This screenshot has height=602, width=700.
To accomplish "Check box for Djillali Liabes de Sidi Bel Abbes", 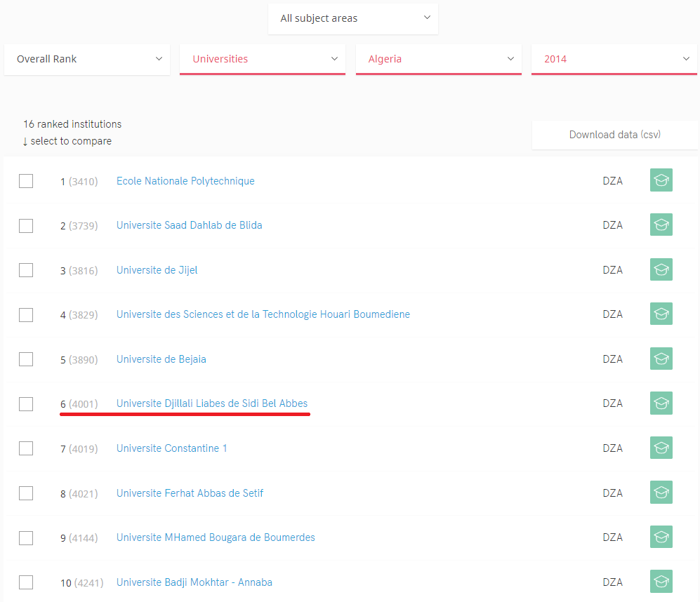I will click(26, 404).
